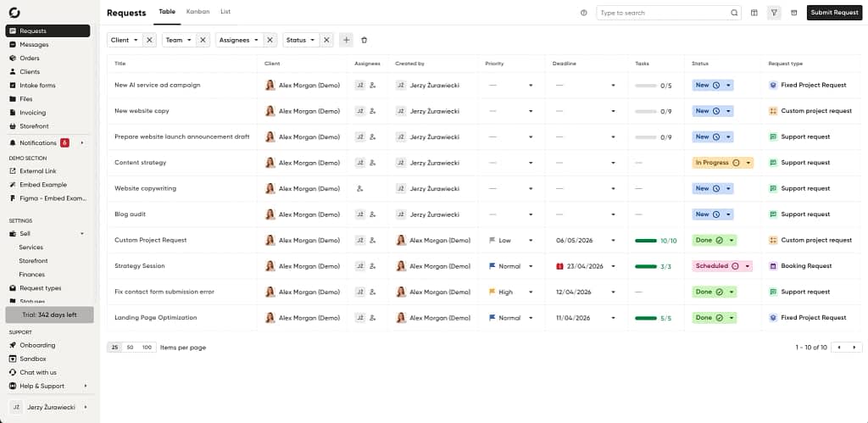Click the help question-mark icon beside search
This screenshot has width=868, height=423.
pyautogui.click(x=583, y=13)
